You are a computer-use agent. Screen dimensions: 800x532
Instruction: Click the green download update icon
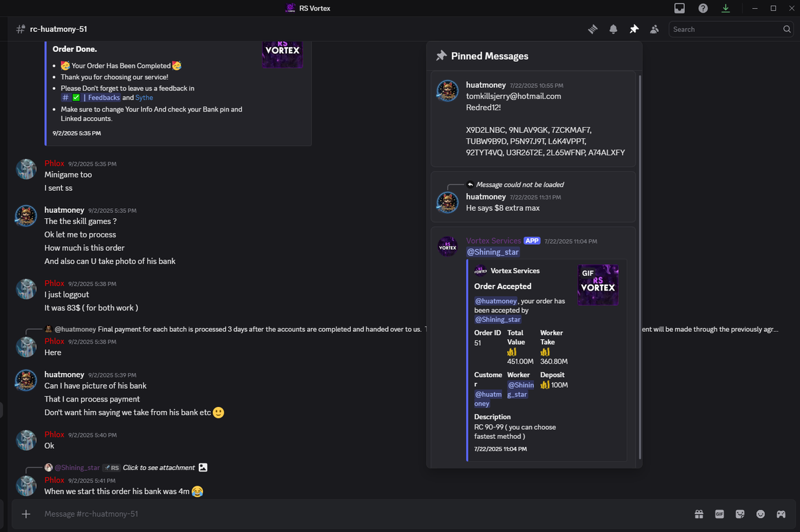[x=725, y=8]
